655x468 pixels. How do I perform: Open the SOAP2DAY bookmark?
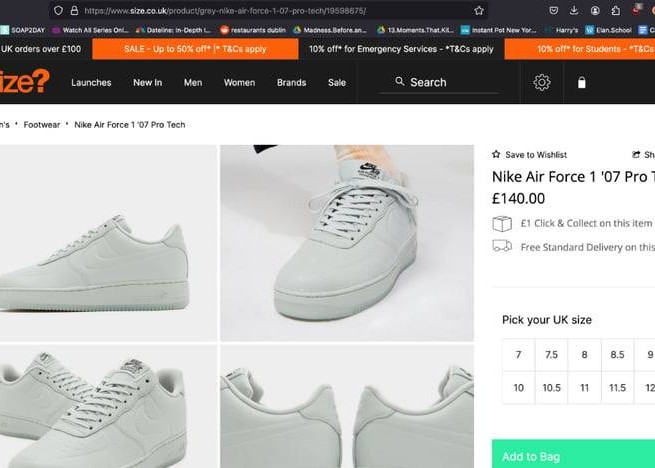point(23,30)
